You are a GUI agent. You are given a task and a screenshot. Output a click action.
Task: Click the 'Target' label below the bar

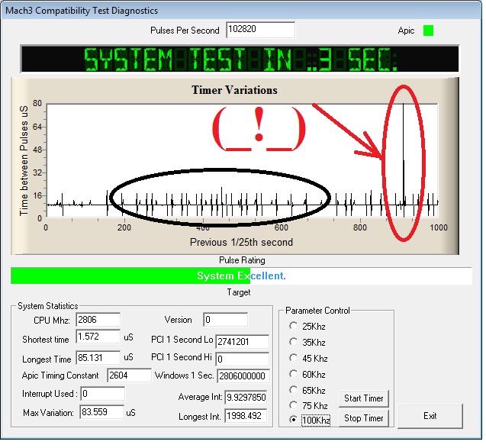tap(239, 292)
